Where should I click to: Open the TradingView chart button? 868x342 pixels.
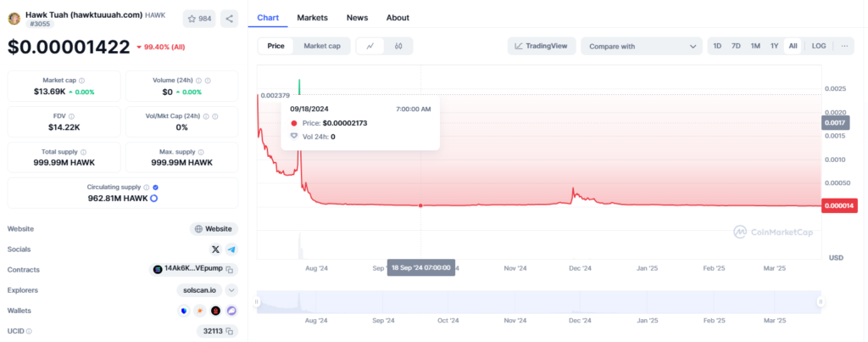(x=542, y=46)
